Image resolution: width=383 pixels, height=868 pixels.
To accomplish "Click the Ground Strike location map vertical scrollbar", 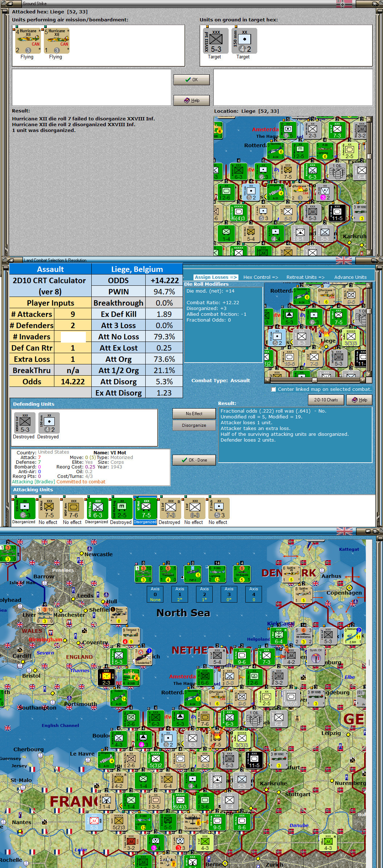I will [x=370, y=186].
